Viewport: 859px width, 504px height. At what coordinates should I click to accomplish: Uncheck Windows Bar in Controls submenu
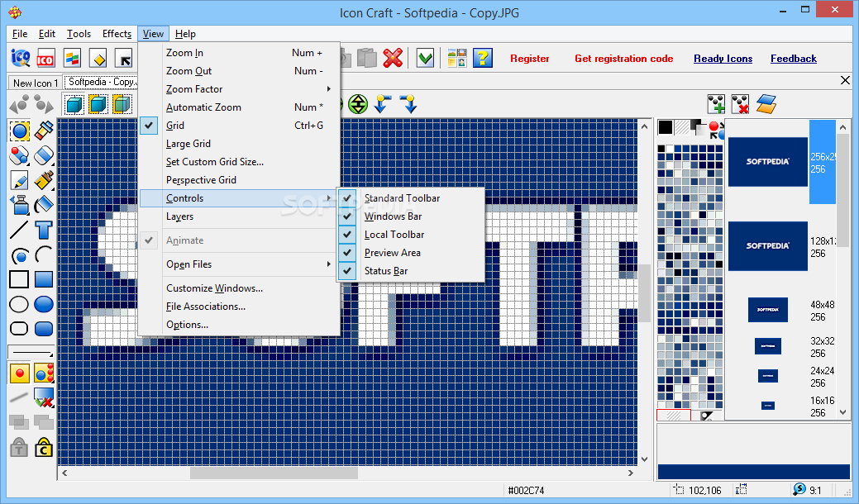[x=411, y=216]
